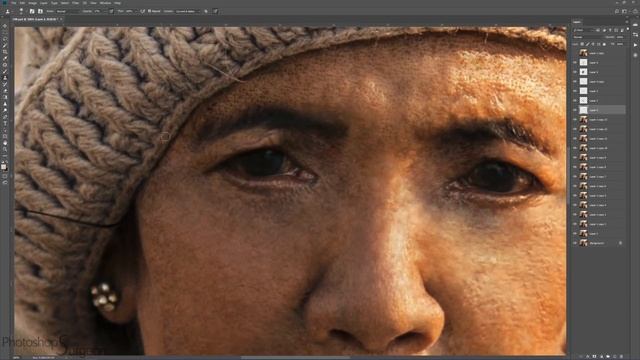Select the Background layer thumbnail

[x=584, y=243]
